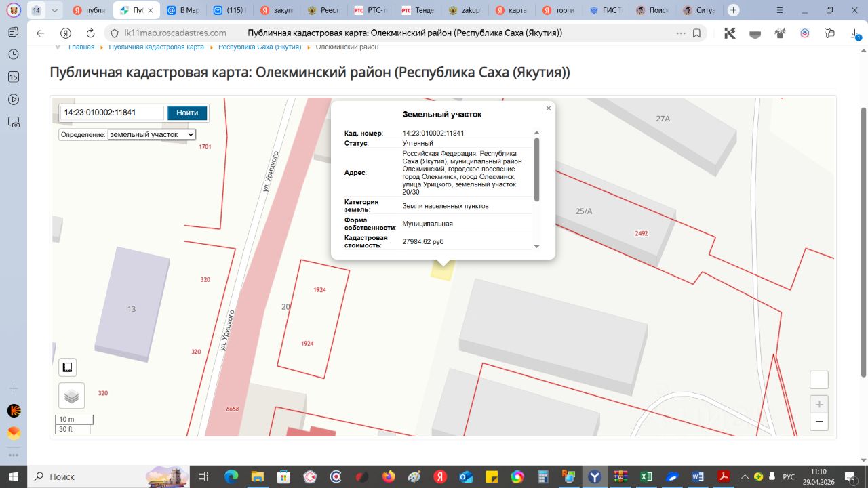Click the map layers icon

[x=72, y=395]
